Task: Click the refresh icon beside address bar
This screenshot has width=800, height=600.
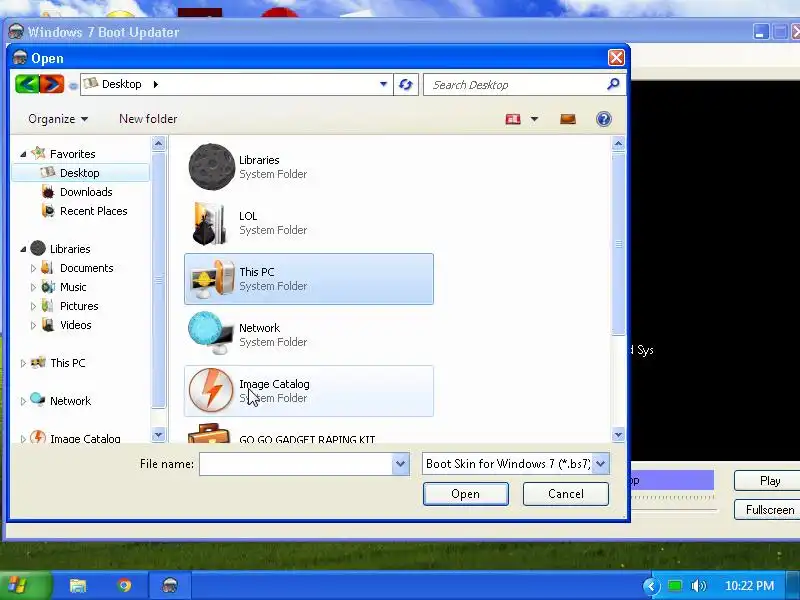Action: (406, 84)
